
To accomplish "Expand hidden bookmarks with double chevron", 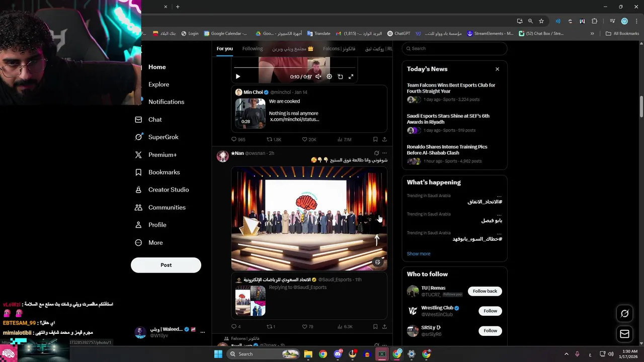I will click(x=592, y=34).
